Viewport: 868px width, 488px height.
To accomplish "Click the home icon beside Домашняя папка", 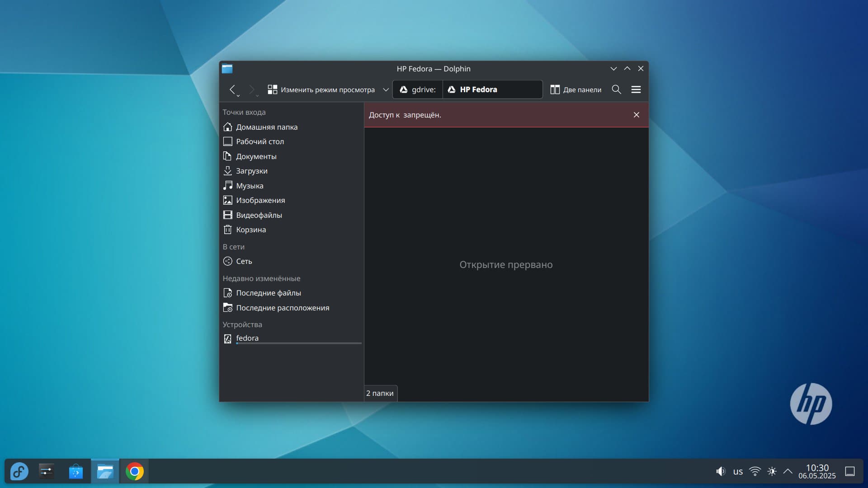I will tap(227, 127).
